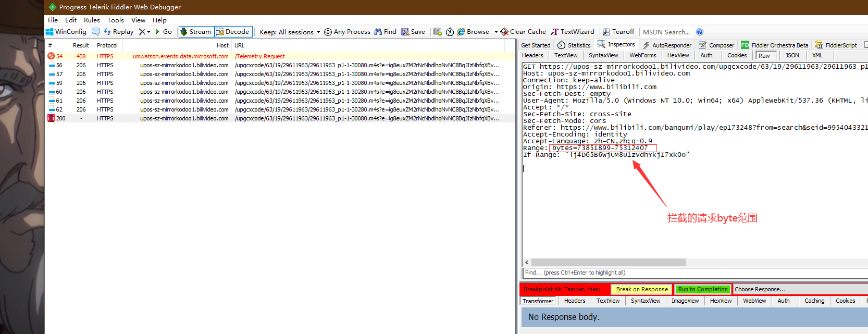This screenshot has width=868, height=334.
Task: Click the WinConfig toolbar button
Action: (66, 32)
